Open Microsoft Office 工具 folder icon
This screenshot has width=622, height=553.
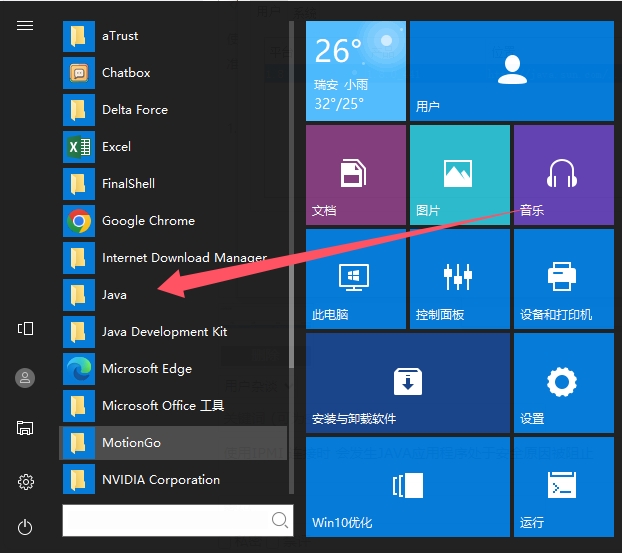point(79,406)
